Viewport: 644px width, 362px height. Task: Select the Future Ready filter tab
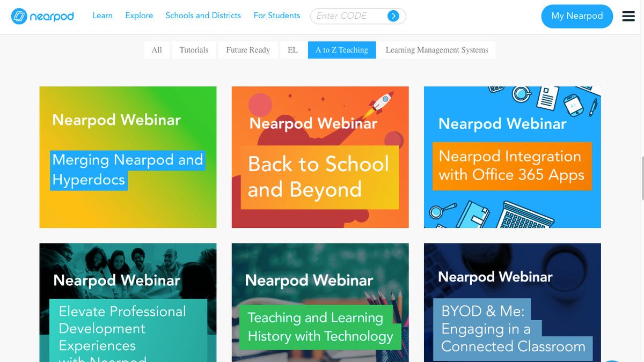[x=248, y=50]
